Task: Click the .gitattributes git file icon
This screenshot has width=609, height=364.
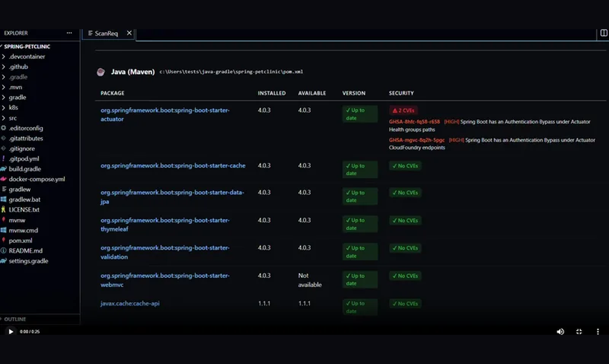Action: point(4,138)
